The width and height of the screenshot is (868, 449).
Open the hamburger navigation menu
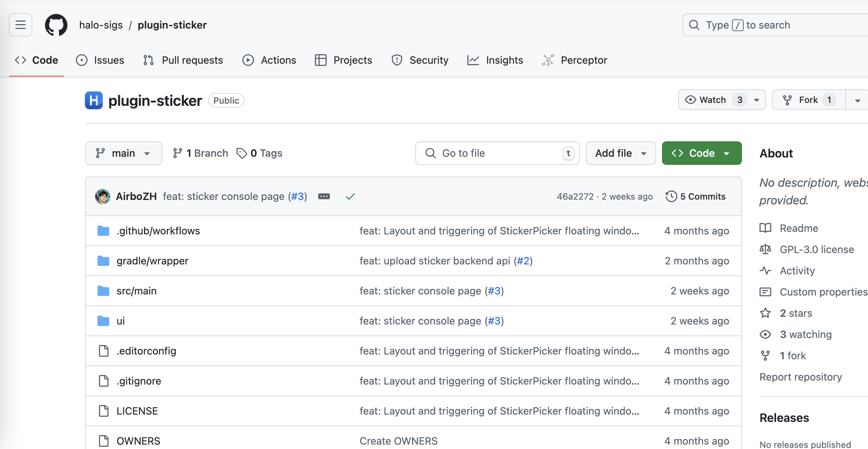pos(21,25)
